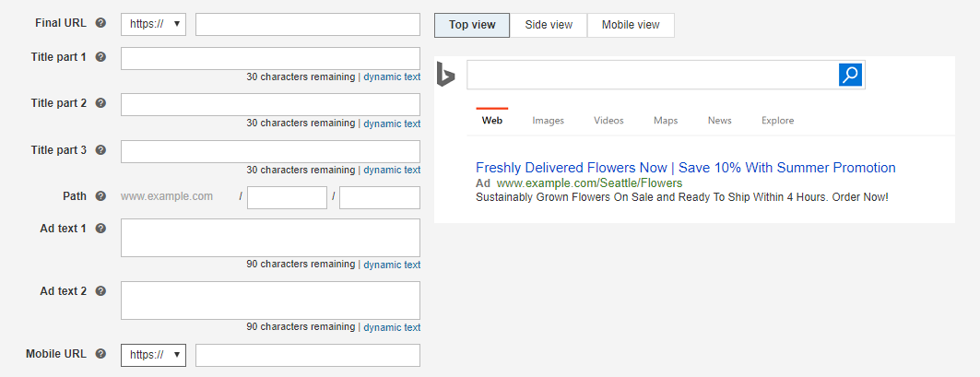Image resolution: width=980 pixels, height=377 pixels.
Task: Click dynamic text link under Title part 1
Action: (x=392, y=77)
